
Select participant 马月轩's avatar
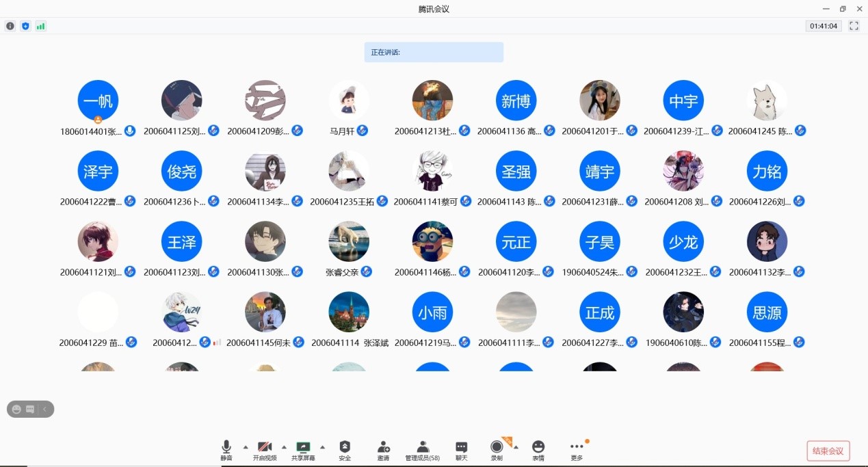click(349, 101)
